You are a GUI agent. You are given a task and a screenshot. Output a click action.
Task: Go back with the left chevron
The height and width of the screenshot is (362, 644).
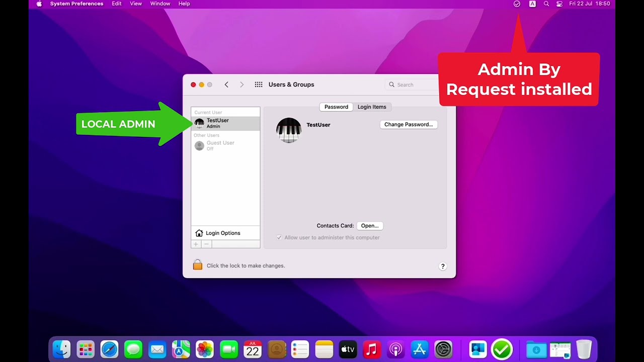226,84
